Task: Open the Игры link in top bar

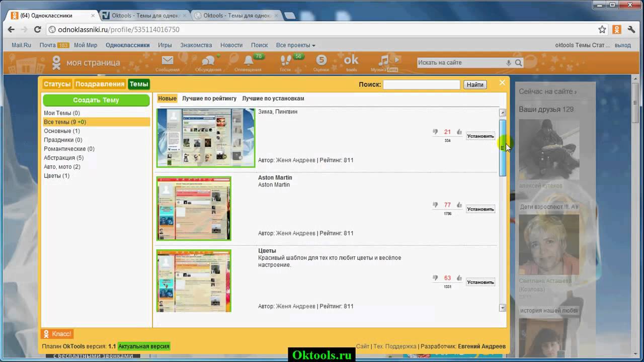Action: [x=165, y=45]
